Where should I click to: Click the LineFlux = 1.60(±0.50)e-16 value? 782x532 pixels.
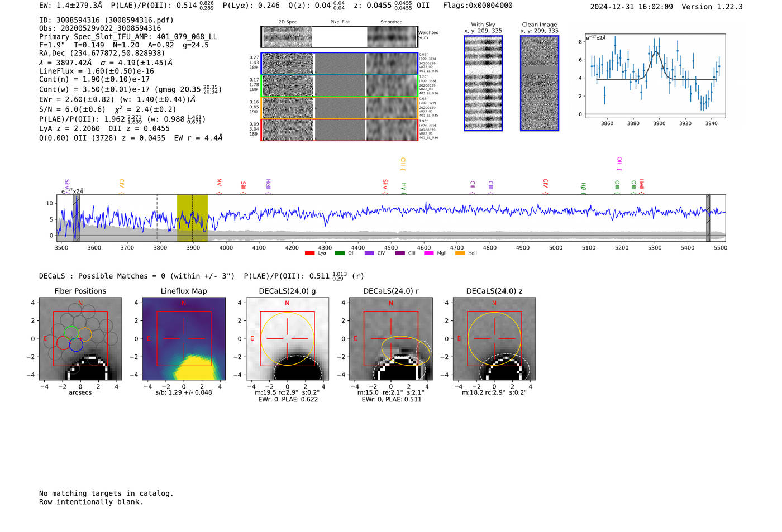pos(96,71)
